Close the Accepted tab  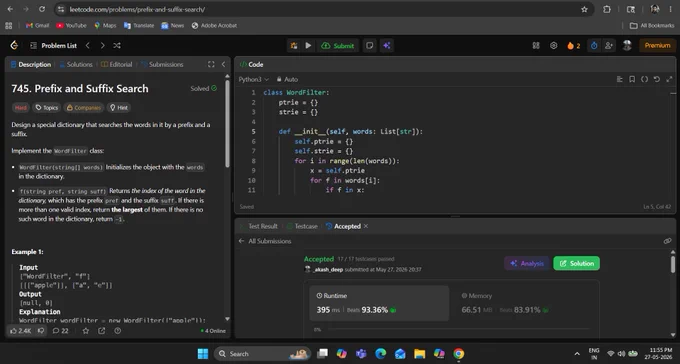(366, 226)
